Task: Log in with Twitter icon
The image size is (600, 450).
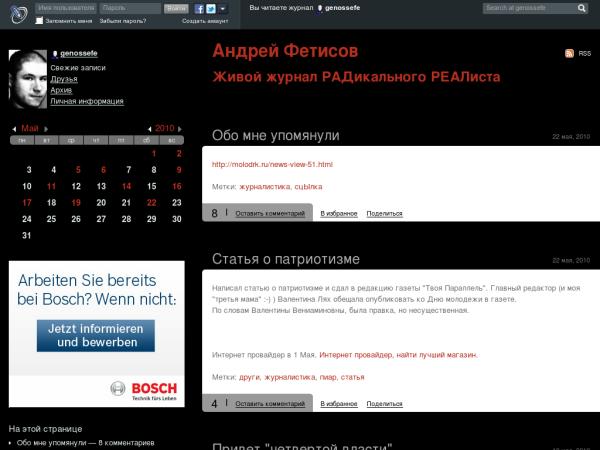Action: click(x=211, y=9)
